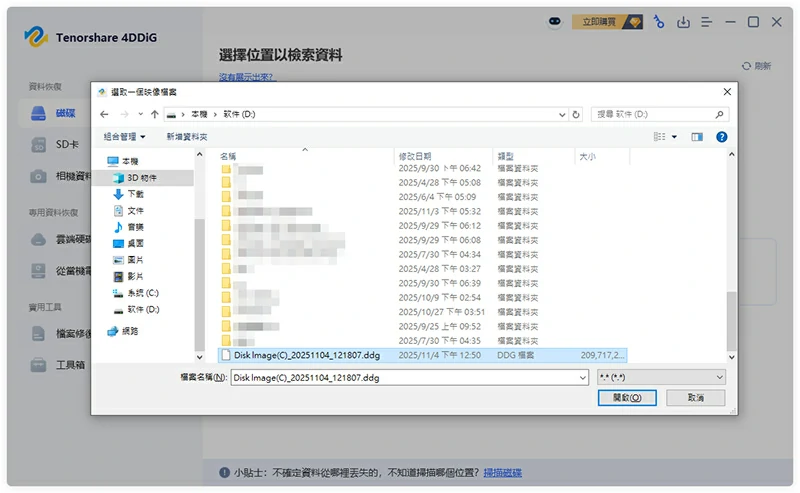
Task: Select the folder dated 2025/9/25 上午 09:52
Action: click(422, 326)
